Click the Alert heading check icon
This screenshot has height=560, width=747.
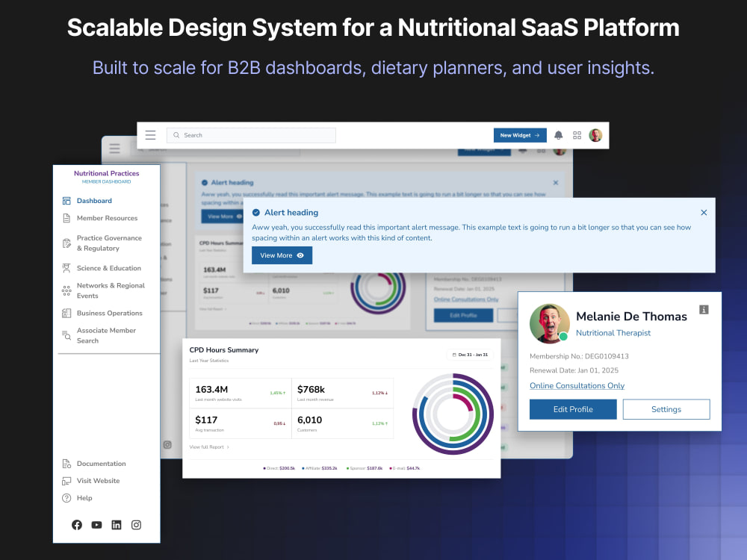point(255,212)
